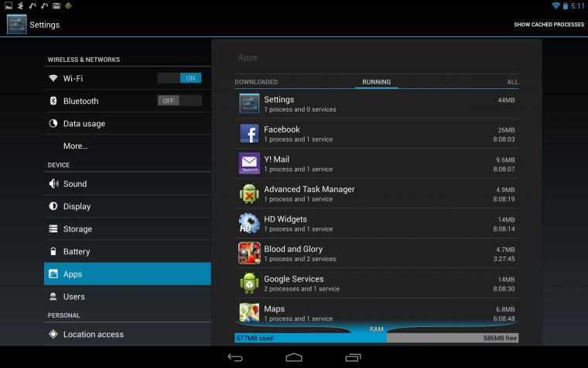588x368 pixels.
Task: Tap the Settings app icon in header
Action: coord(17,25)
